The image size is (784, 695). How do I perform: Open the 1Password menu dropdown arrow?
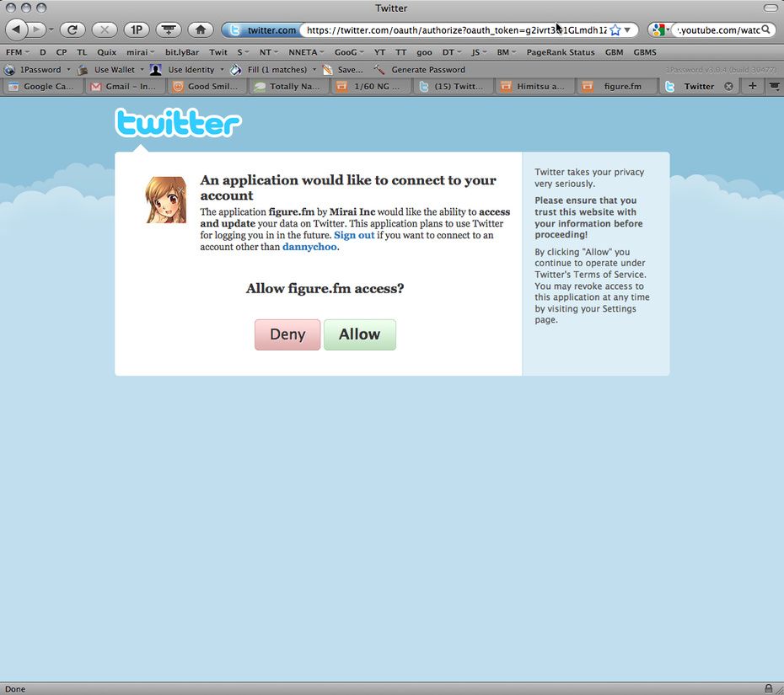point(68,69)
